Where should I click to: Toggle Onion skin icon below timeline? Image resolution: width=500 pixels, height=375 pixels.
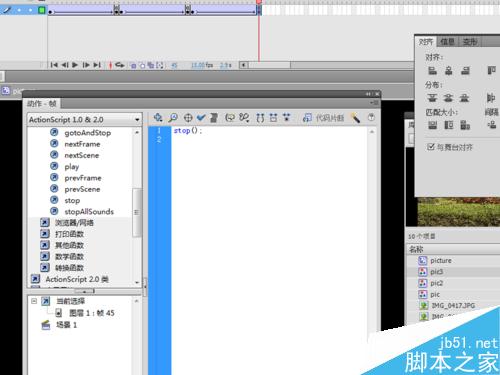133,65
